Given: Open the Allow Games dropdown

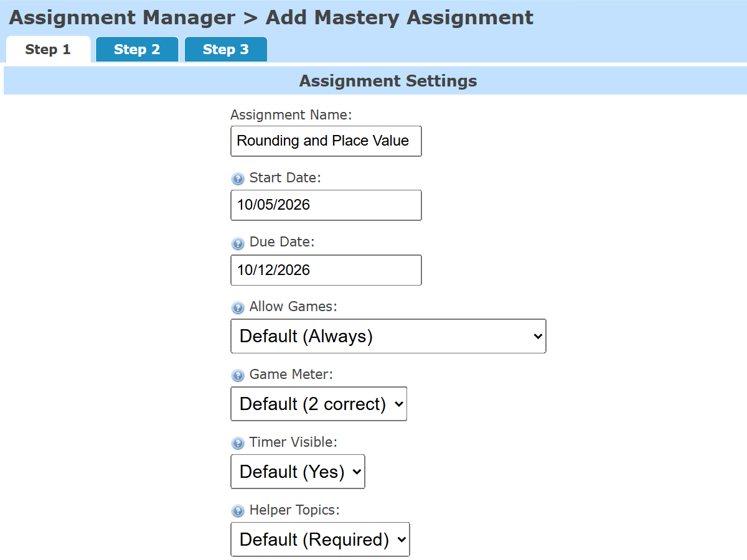Looking at the screenshot, I should coord(388,336).
